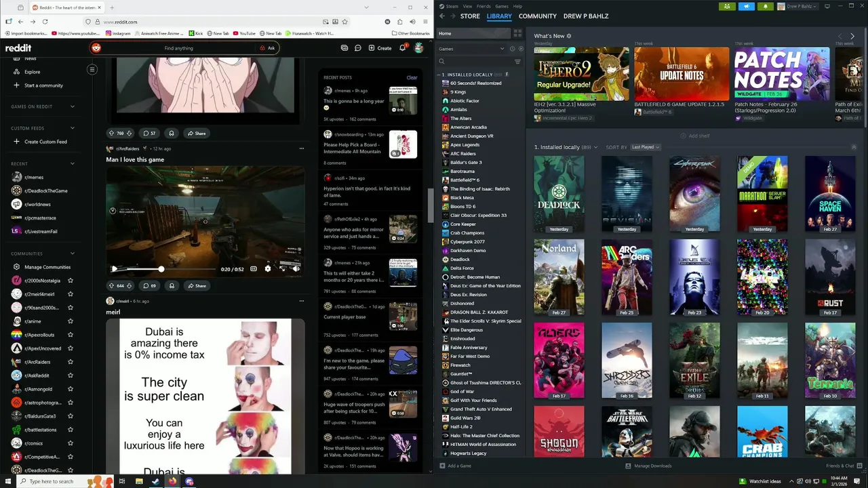
Task: Toggle favorite star for r/ApexUncovered
Action: 71,348
